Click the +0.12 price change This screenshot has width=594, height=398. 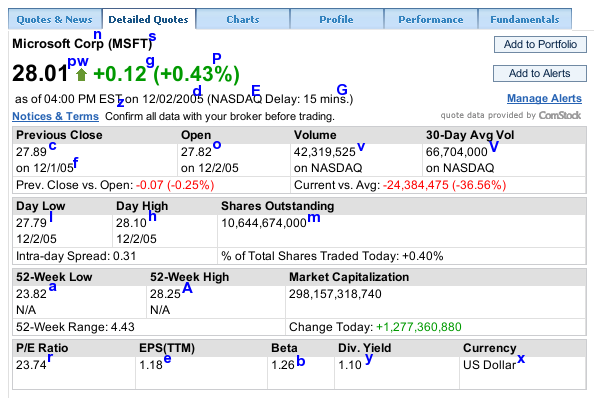[x=120, y=74]
